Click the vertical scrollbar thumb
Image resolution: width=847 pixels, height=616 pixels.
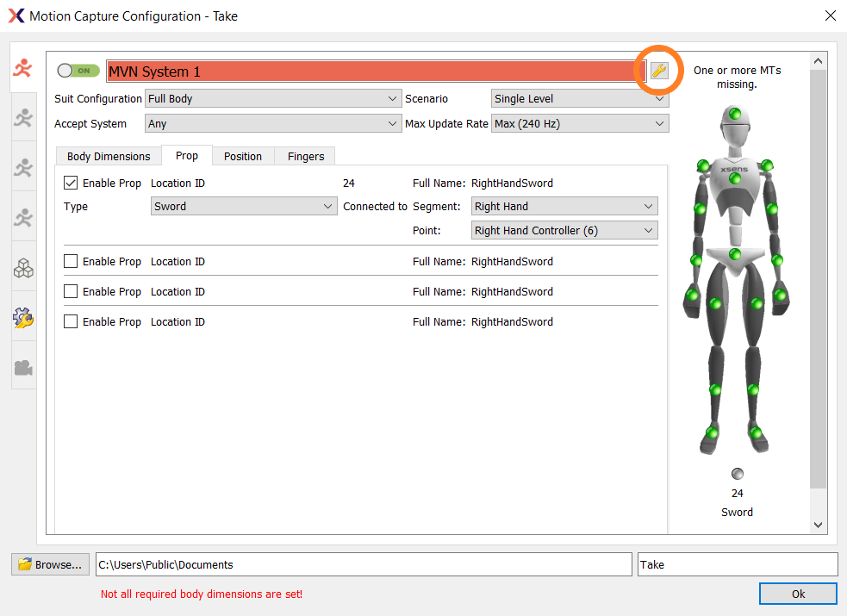(x=818, y=279)
